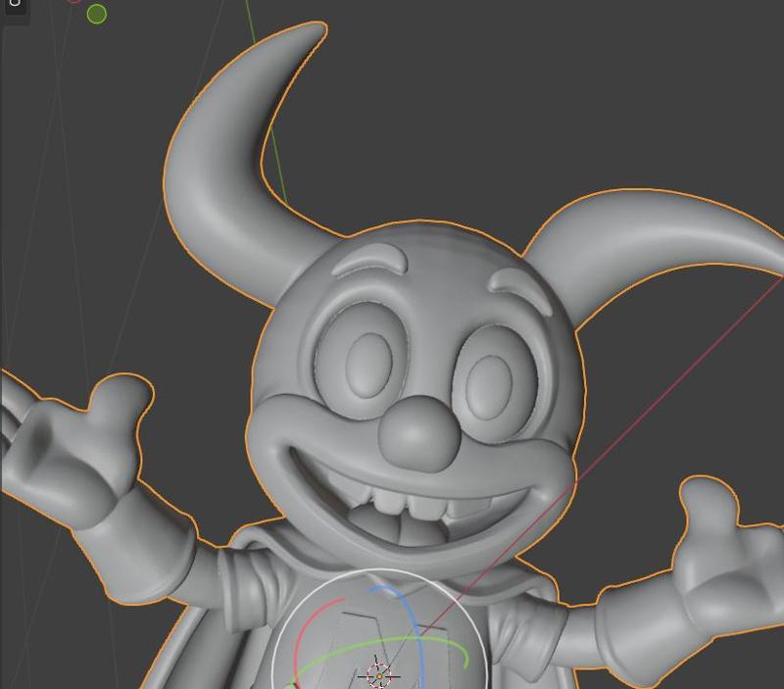Select the character's round nose in viewport
Image resolution: width=784 pixels, height=689 pixels.
[419, 434]
